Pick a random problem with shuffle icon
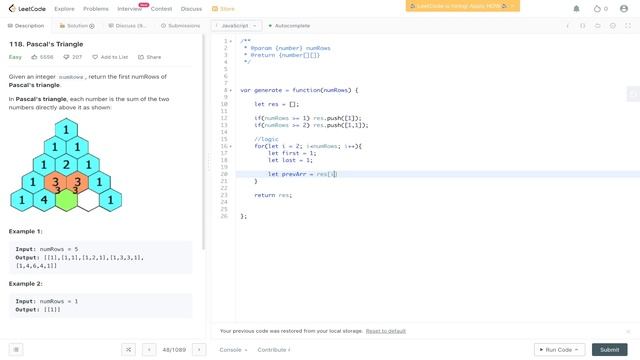This screenshot has height=360, width=640. point(128,350)
